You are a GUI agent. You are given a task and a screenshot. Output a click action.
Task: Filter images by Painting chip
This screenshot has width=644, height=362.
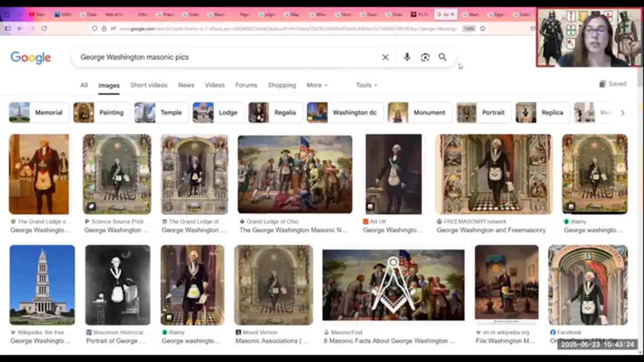coord(101,113)
